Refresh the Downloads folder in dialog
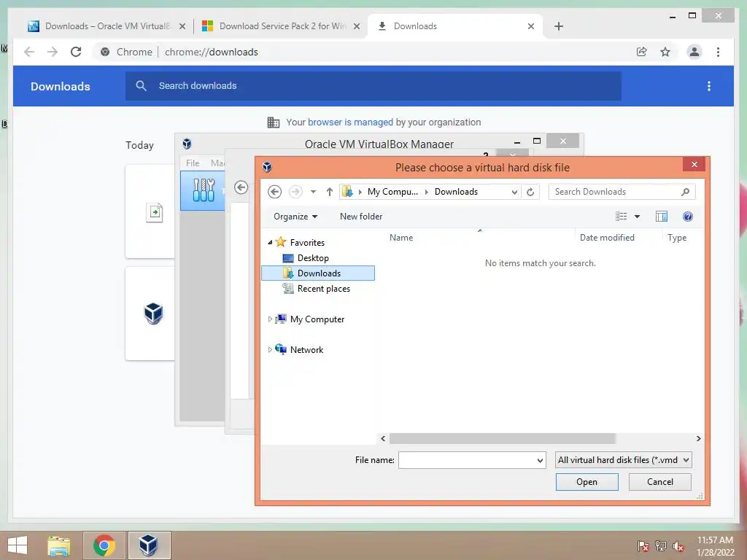Screen dimensions: 747x560 click(530, 192)
